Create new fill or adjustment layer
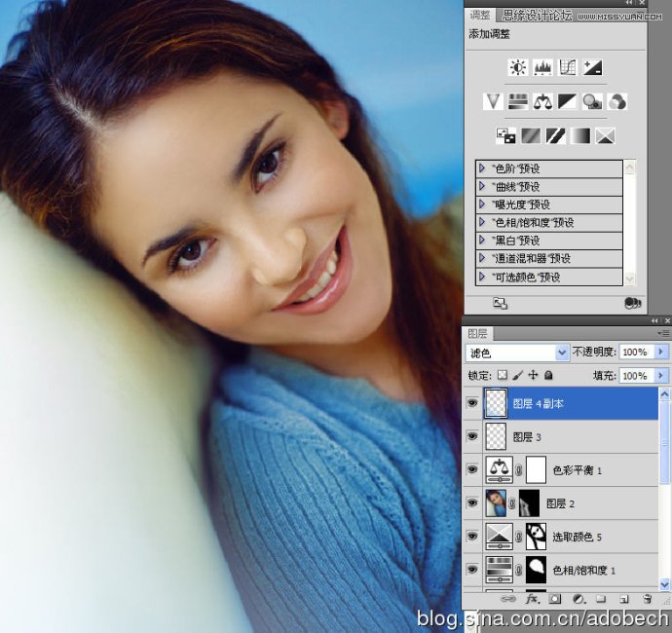This screenshot has width=672, height=633. coord(579,599)
